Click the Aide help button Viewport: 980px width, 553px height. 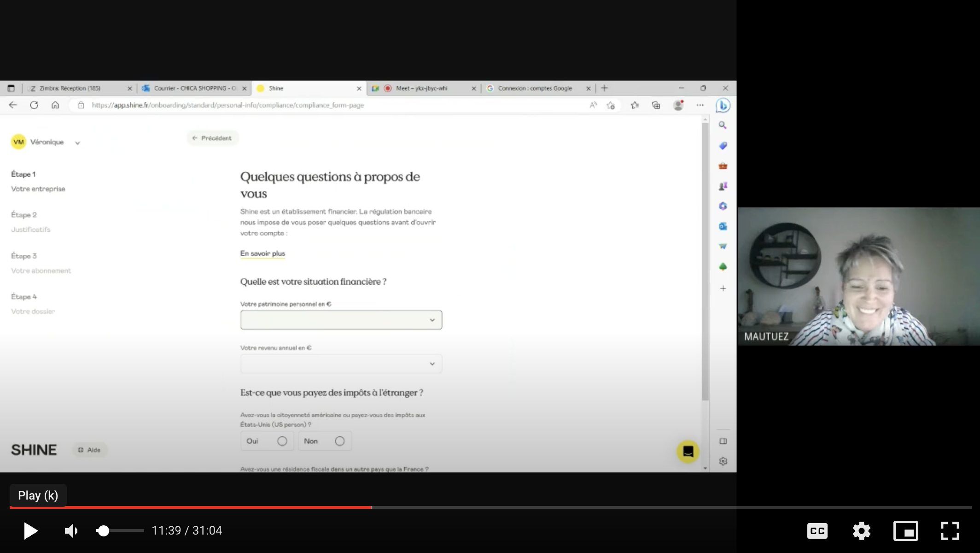[x=89, y=450]
